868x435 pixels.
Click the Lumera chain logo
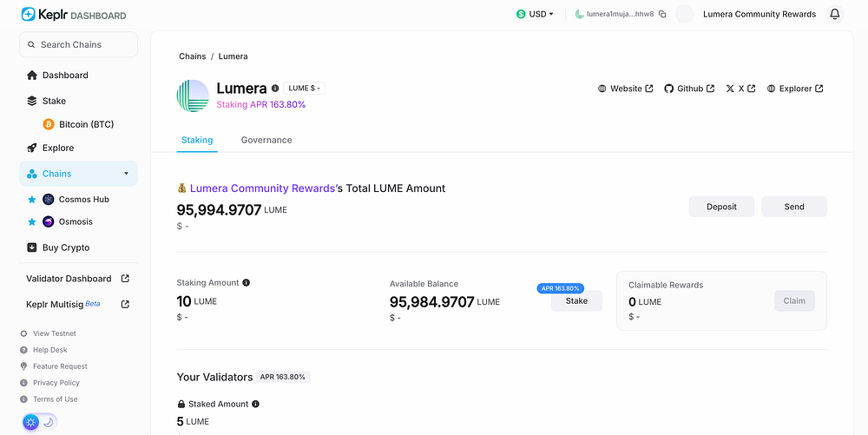[x=193, y=96]
